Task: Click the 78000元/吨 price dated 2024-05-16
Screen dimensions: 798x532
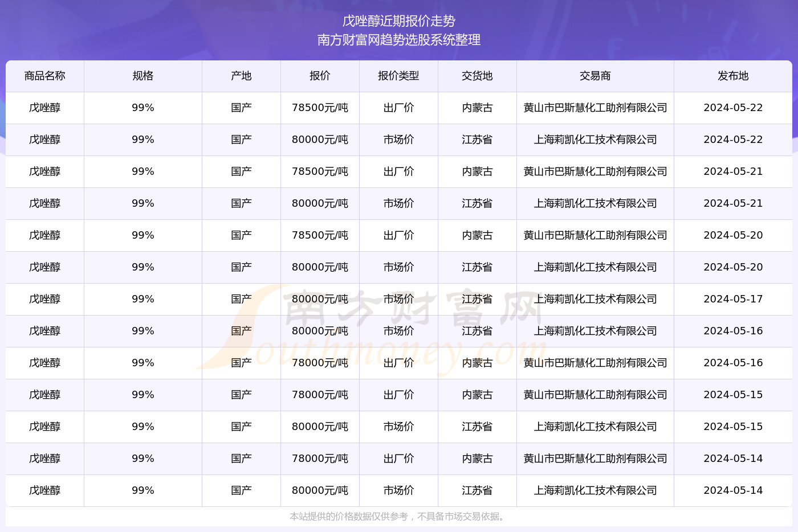Action: coord(320,363)
